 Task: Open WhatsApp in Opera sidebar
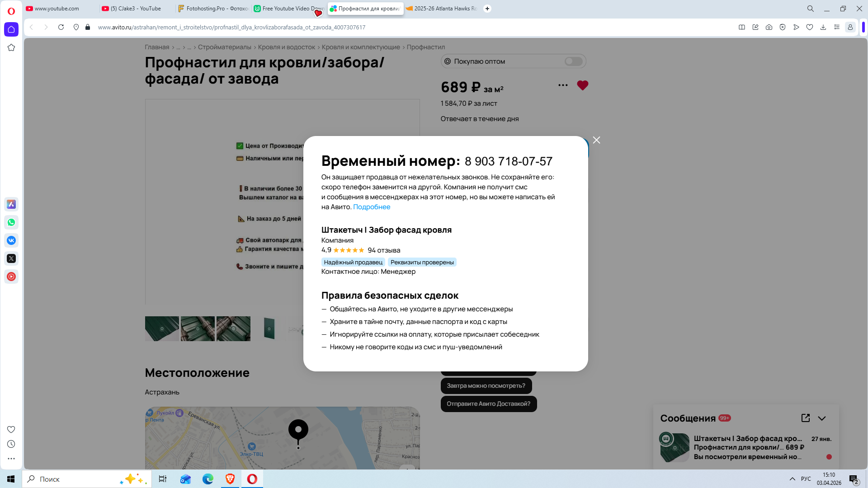click(11, 222)
